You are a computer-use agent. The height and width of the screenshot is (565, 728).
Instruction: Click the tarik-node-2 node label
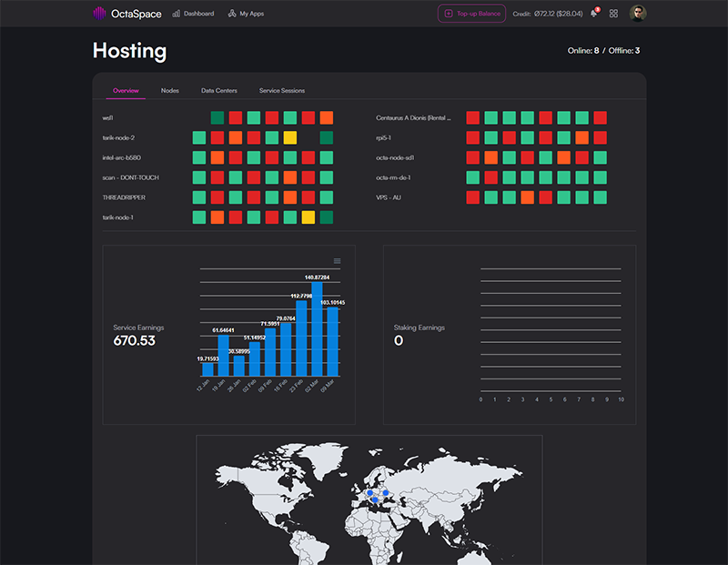coord(118,138)
